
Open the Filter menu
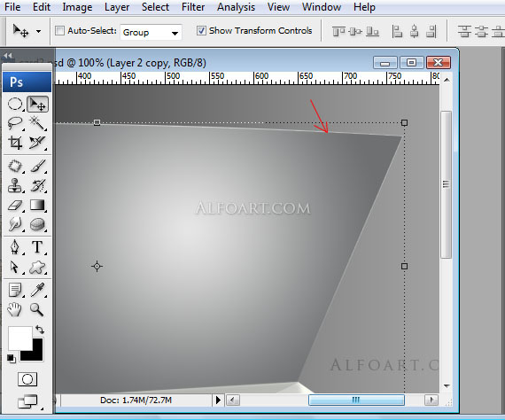(193, 7)
